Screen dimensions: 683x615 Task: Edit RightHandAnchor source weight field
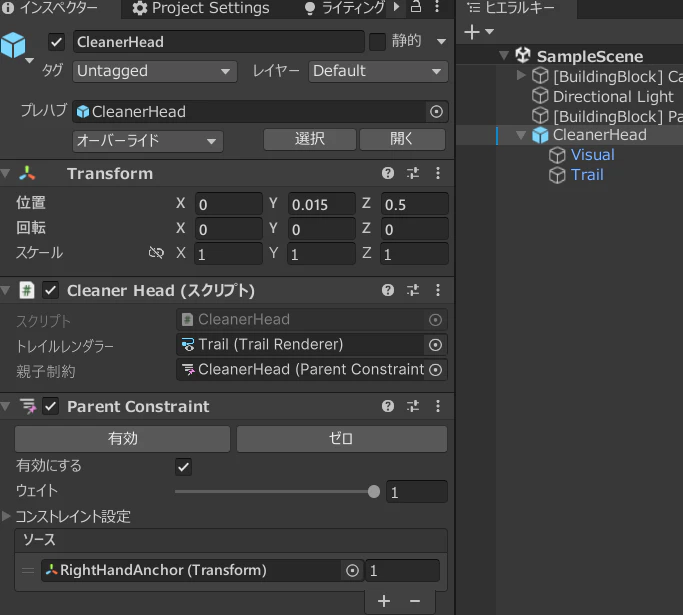[402, 571]
